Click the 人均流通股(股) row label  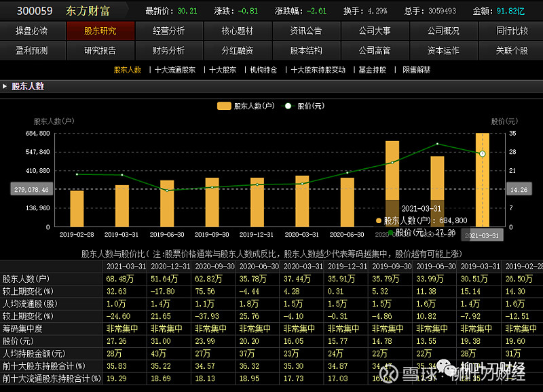pyautogui.click(x=30, y=304)
